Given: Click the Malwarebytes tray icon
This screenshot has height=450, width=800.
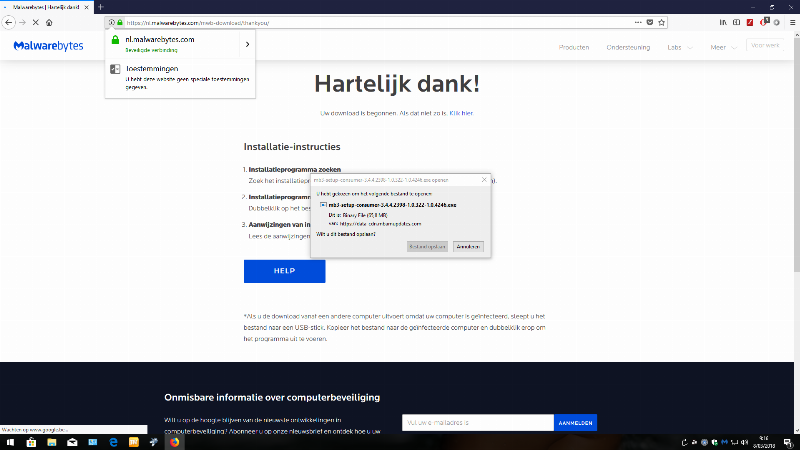Looking at the screenshot, I should point(724,442).
